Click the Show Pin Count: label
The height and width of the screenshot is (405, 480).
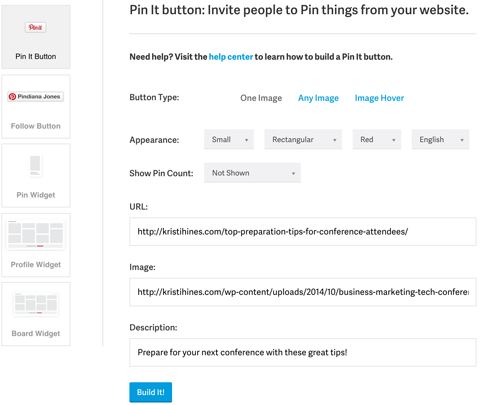[161, 173]
